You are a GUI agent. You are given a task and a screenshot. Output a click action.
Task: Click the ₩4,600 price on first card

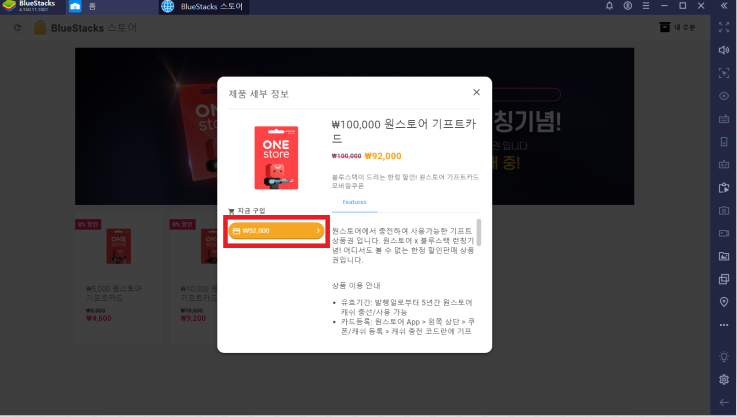pos(99,318)
